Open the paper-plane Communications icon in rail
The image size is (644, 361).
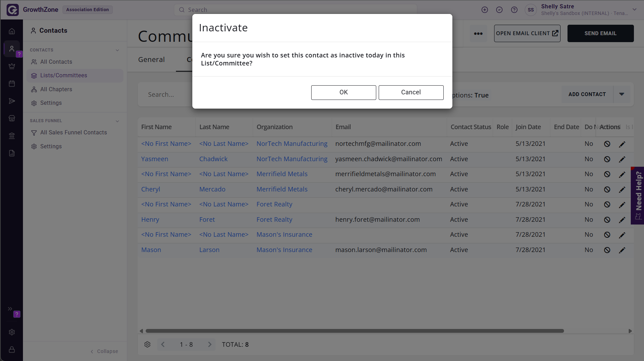(x=12, y=101)
